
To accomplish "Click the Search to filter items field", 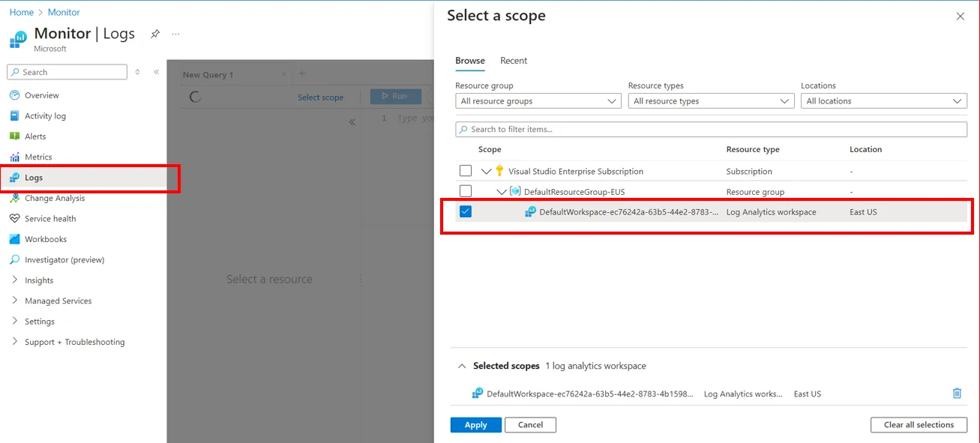I will click(710, 129).
